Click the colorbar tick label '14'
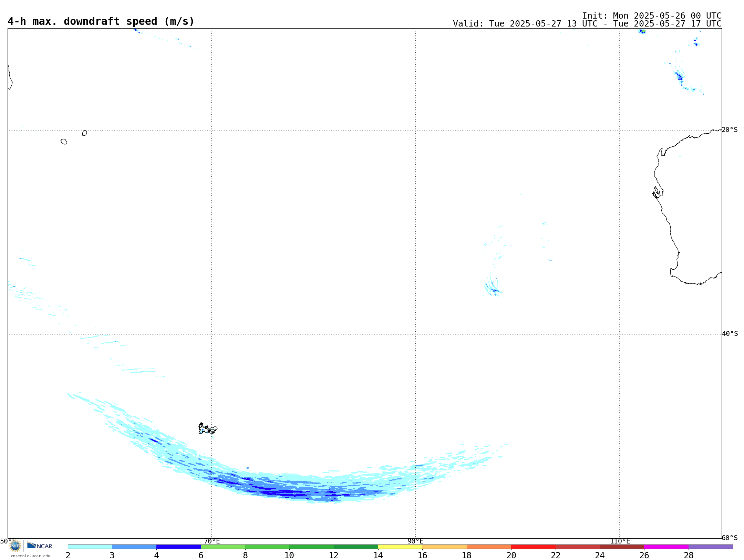 point(378,556)
